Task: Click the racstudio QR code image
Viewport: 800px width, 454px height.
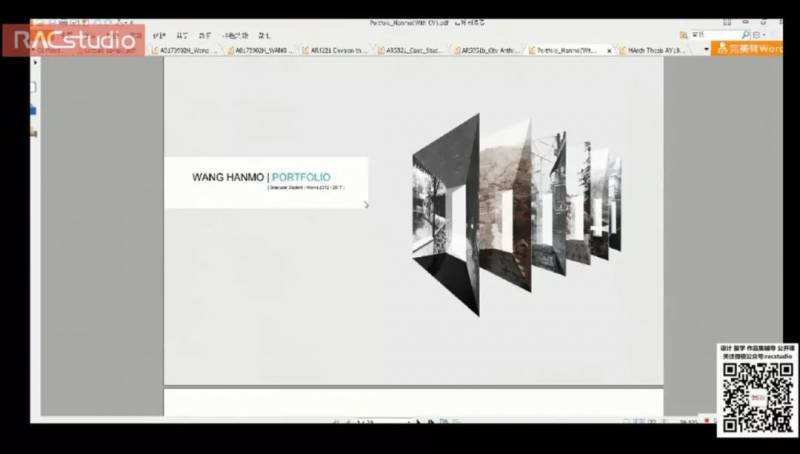Action: [x=757, y=399]
